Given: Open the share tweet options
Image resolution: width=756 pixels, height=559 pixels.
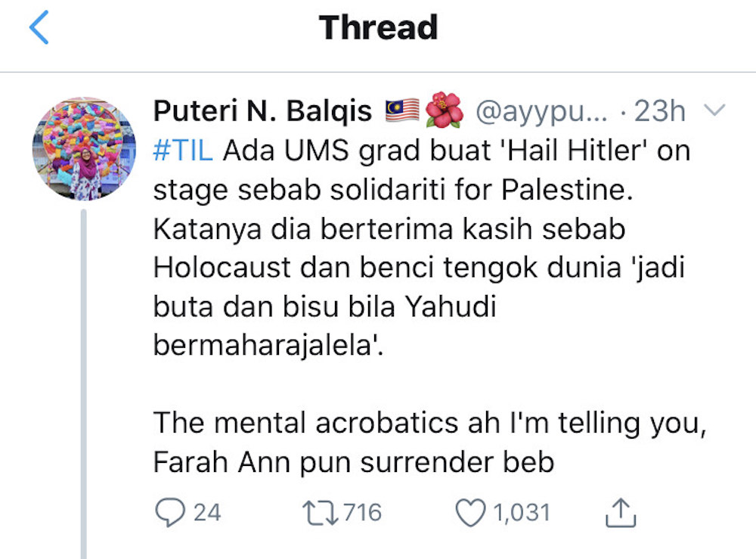Looking at the screenshot, I should coord(621,511).
